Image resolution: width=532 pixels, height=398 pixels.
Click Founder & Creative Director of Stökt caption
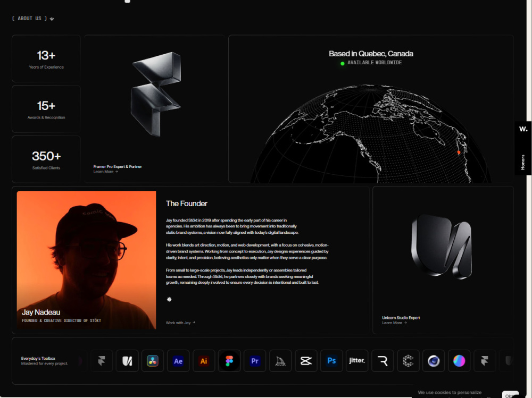pyautogui.click(x=61, y=320)
